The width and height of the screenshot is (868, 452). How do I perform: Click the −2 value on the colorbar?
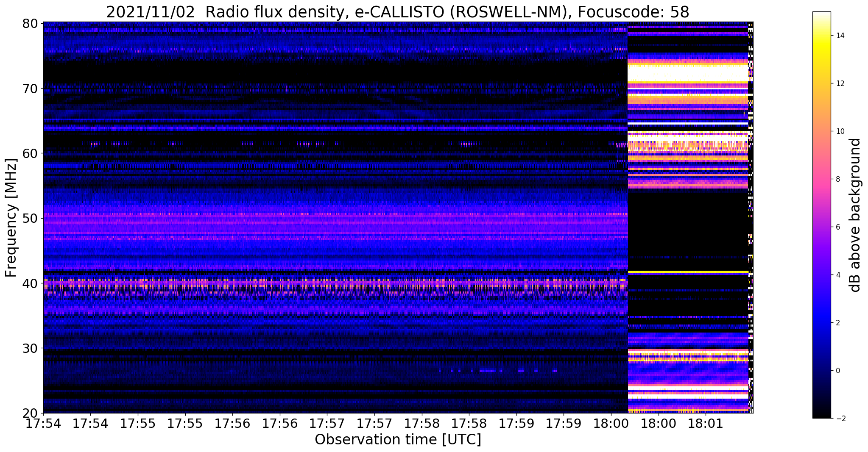(840, 419)
